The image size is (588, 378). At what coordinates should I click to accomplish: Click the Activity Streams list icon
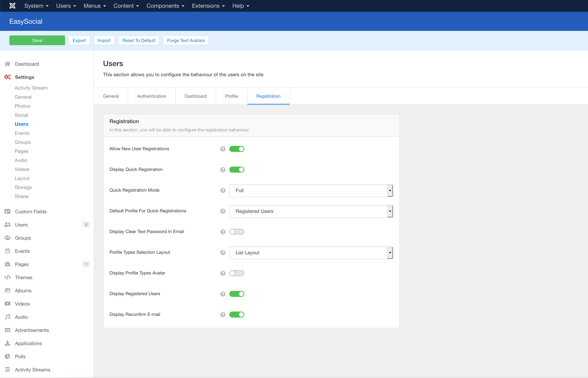click(8, 370)
